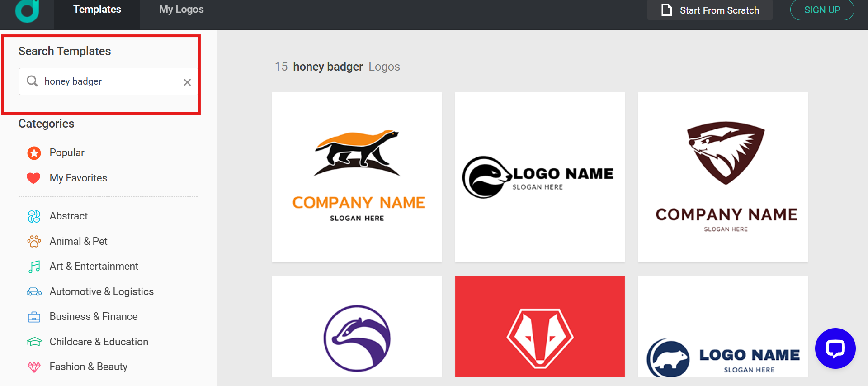Choose the Animal & Pet category
868x386 pixels.
coord(79,241)
